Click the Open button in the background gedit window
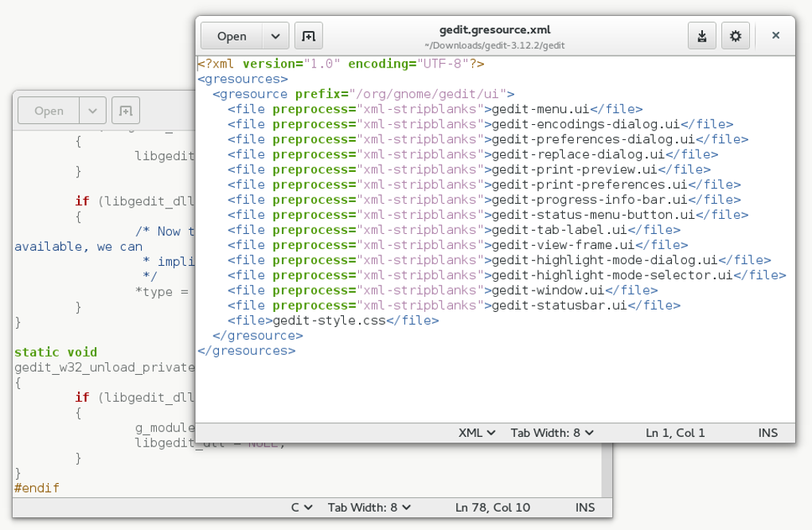The image size is (812, 530). [49, 111]
